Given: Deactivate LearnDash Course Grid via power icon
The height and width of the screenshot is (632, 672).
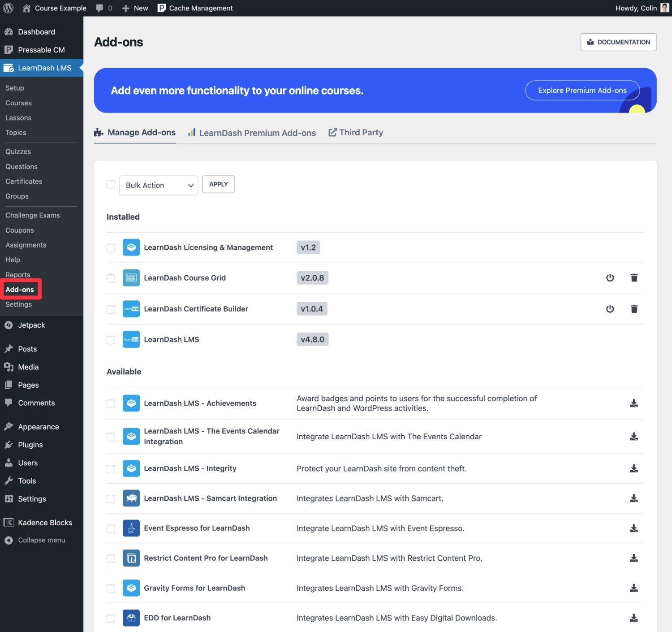Looking at the screenshot, I should (610, 278).
